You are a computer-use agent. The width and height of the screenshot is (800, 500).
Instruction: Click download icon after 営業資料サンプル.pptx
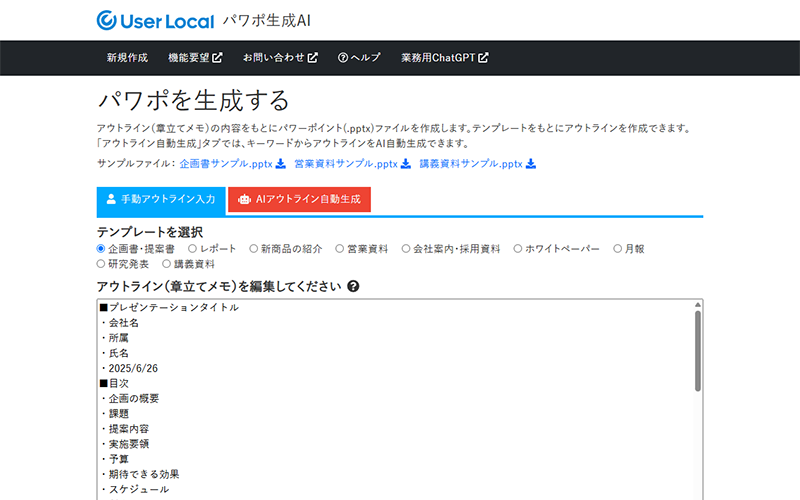(406, 164)
